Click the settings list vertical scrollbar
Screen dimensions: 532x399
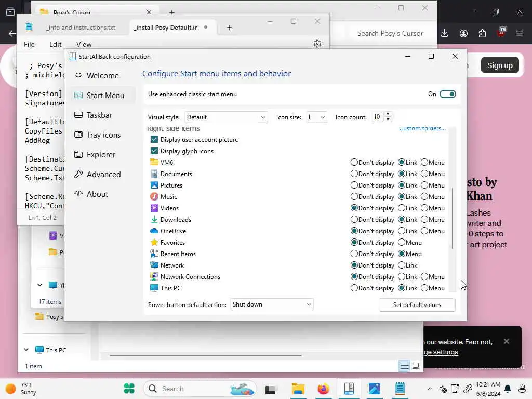pos(453,219)
